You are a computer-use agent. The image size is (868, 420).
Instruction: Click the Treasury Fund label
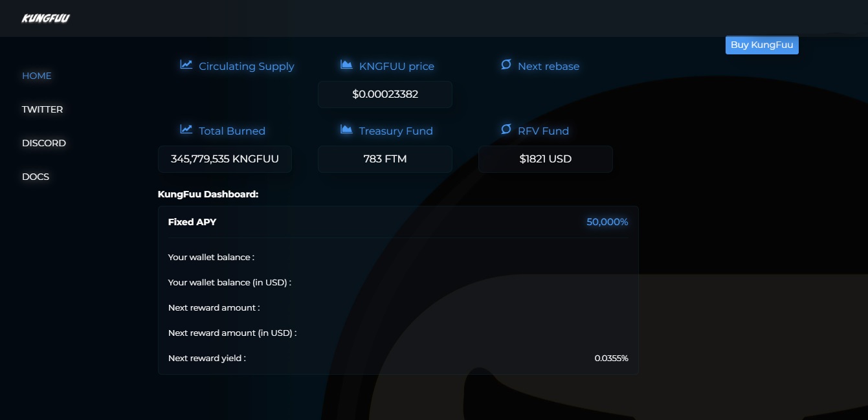pyautogui.click(x=396, y=131)
